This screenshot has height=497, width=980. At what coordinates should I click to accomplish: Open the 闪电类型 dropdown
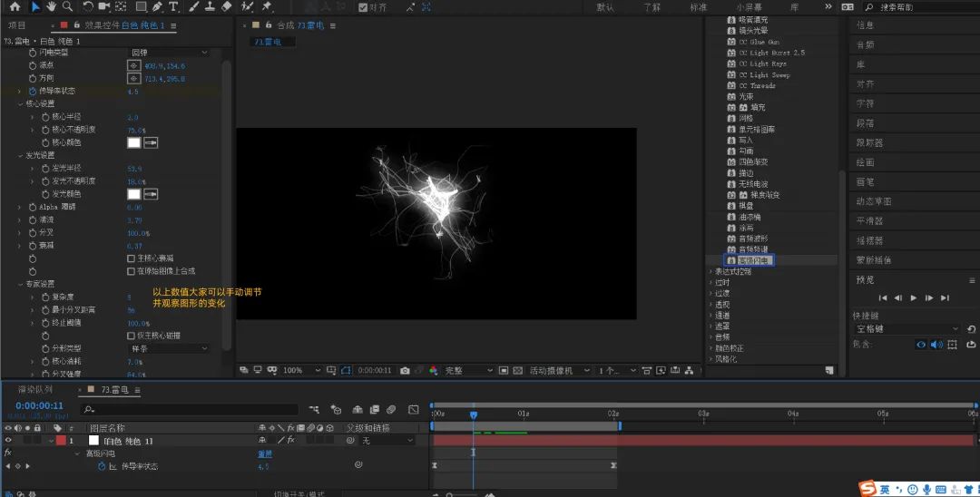(x=169, y=53)
